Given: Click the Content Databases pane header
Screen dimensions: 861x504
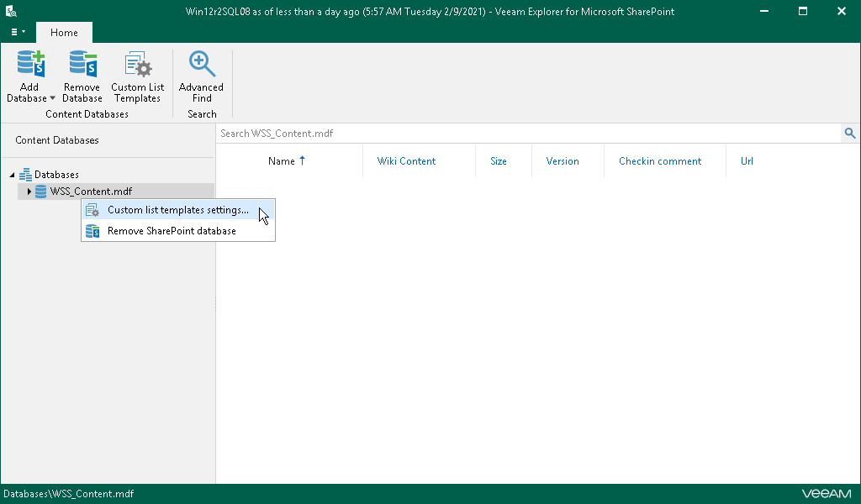Looking at the screenshot, I should coord(57,140).
